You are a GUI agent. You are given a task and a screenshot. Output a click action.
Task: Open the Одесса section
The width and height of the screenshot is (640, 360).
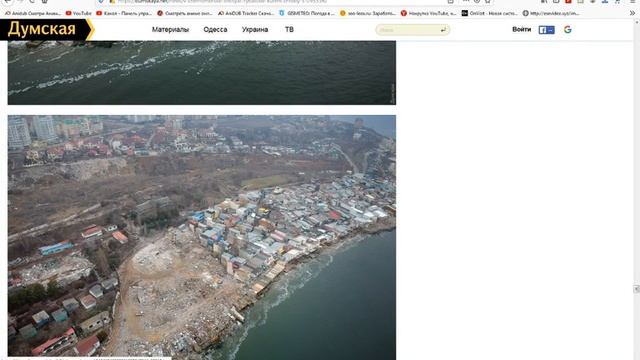pos(215,29)
